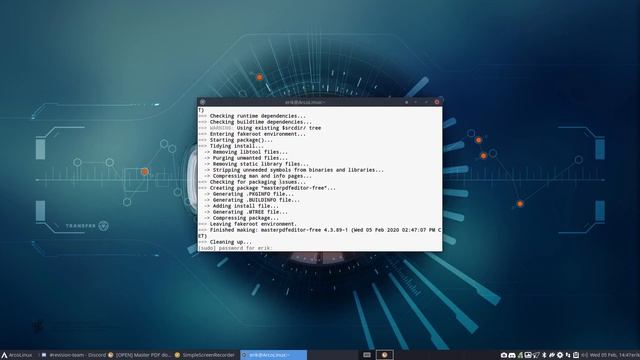Open the Bluetooth tray icon
The height and width of the screenshot is (360, 640).
tap(544, 355)
